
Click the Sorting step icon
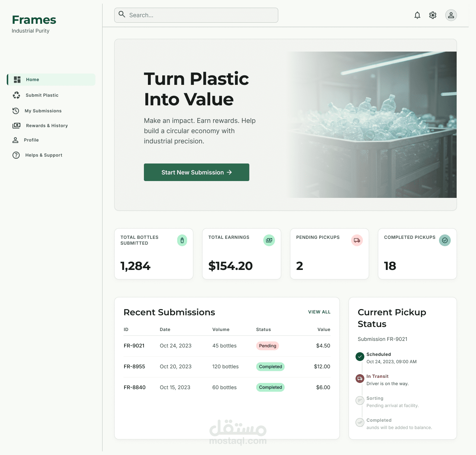click(x=360, y=401)
